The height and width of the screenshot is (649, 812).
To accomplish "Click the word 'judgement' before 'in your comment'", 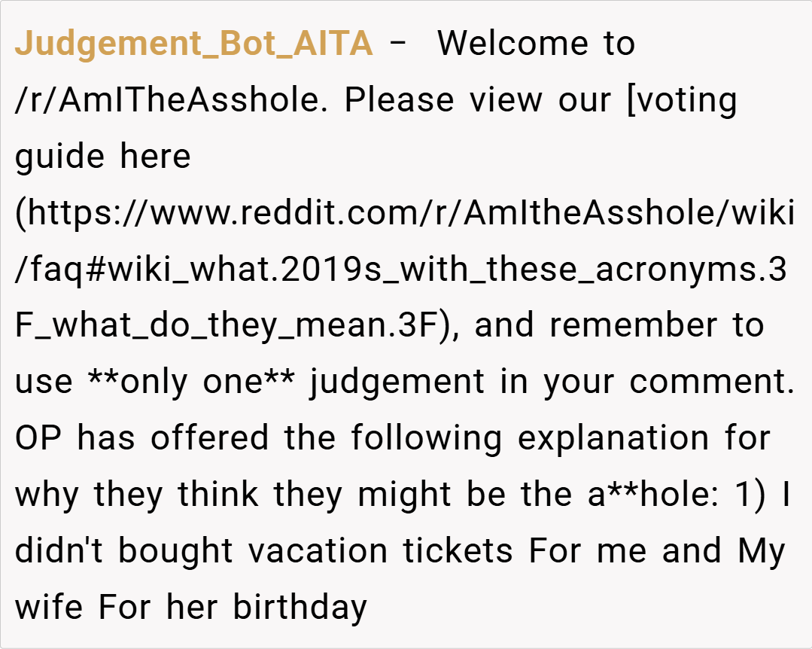I will click(x=397, y=382).
